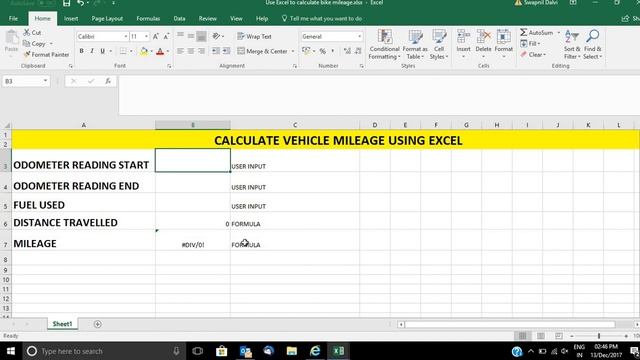
Task: Switch to the Review tab
Action: [x=207, y=18]
